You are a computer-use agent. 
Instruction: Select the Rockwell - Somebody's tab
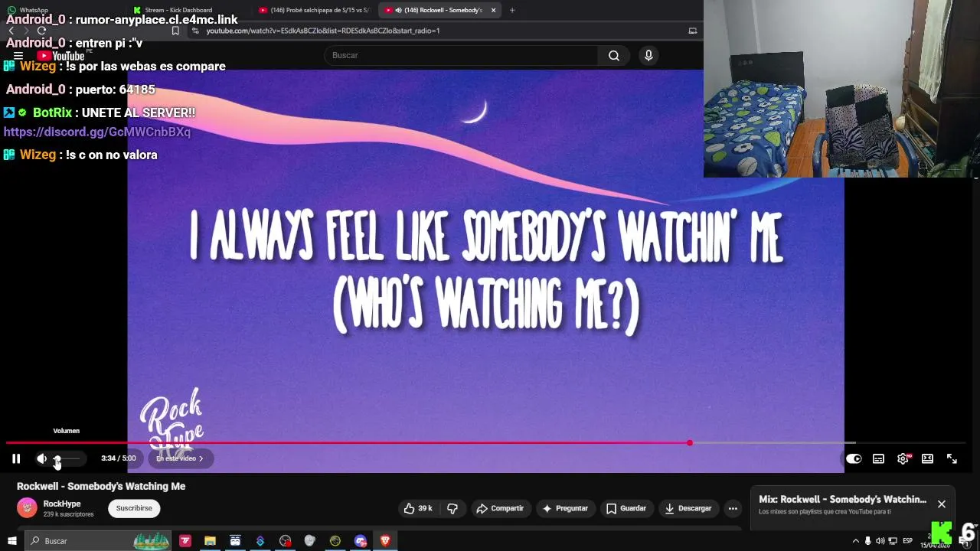pyautogui.click(x=438, y=10)
